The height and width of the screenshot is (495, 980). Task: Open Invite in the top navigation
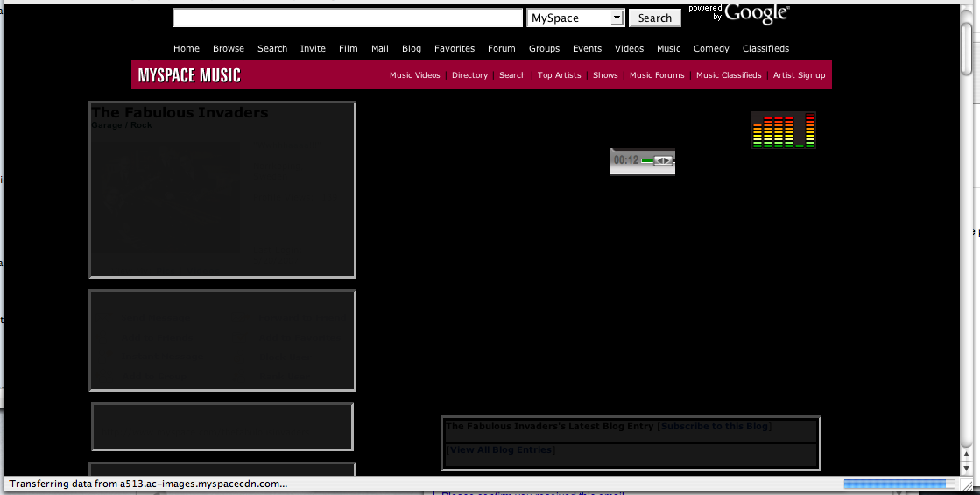[313, 48]
